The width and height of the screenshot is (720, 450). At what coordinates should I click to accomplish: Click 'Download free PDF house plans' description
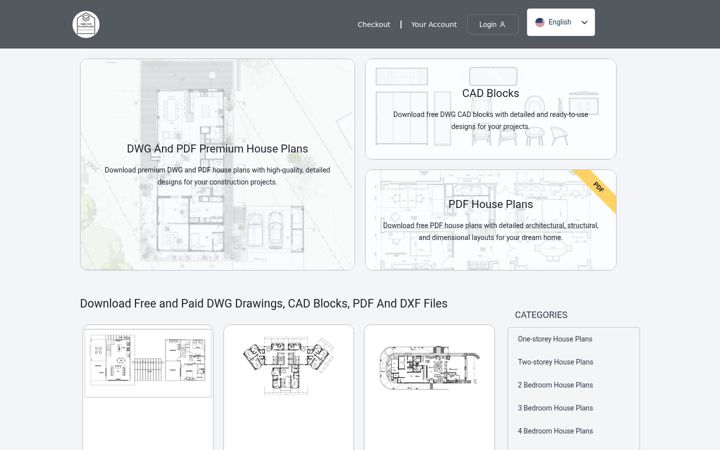click(490, 231)
